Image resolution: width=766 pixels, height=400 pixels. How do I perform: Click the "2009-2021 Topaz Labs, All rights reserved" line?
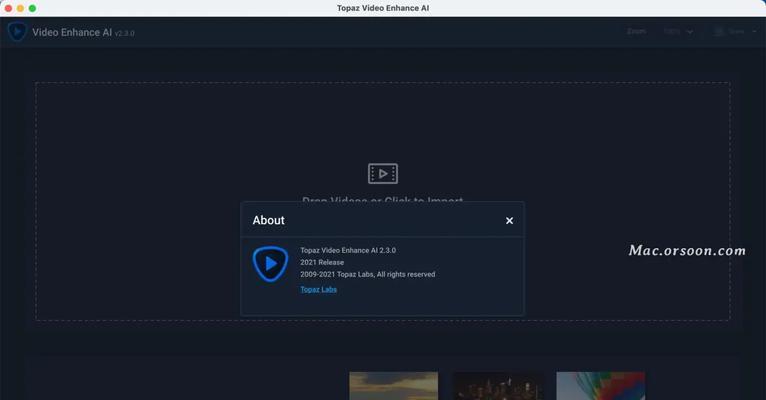coord(367,274)
